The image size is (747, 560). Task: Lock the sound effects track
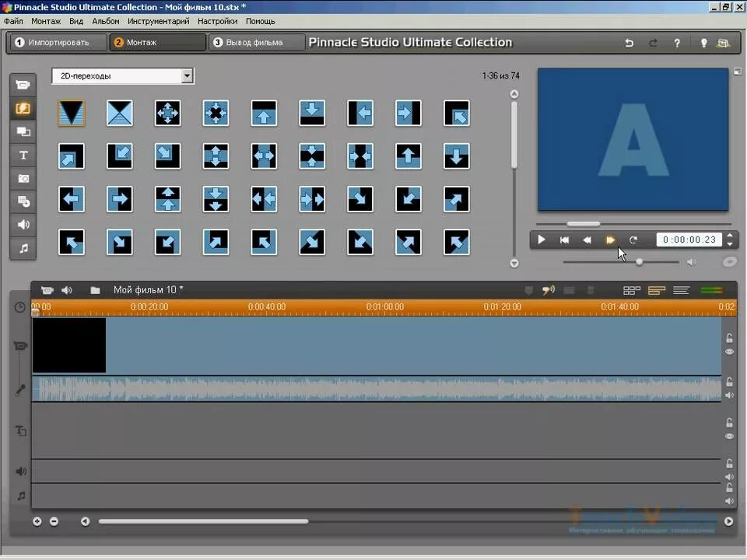(x=729, y=463)
